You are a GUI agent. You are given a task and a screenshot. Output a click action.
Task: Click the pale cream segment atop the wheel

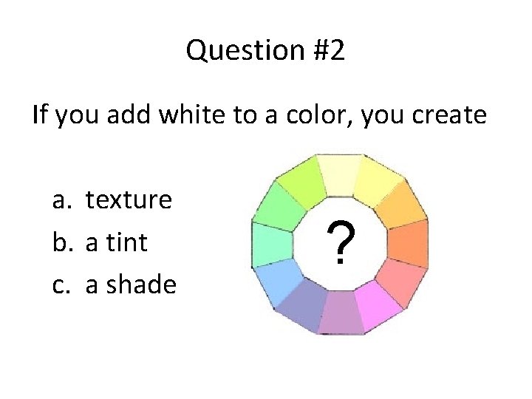point(340,174)
